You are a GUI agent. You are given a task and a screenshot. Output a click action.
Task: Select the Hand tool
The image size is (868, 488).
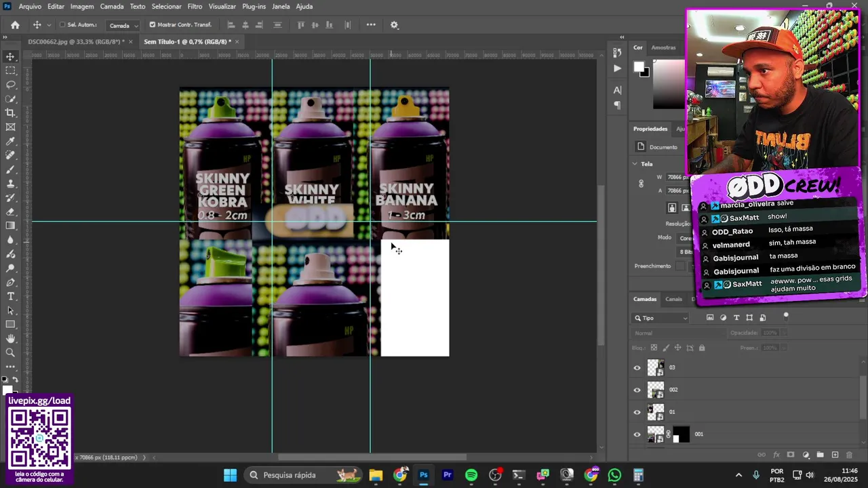10,338
